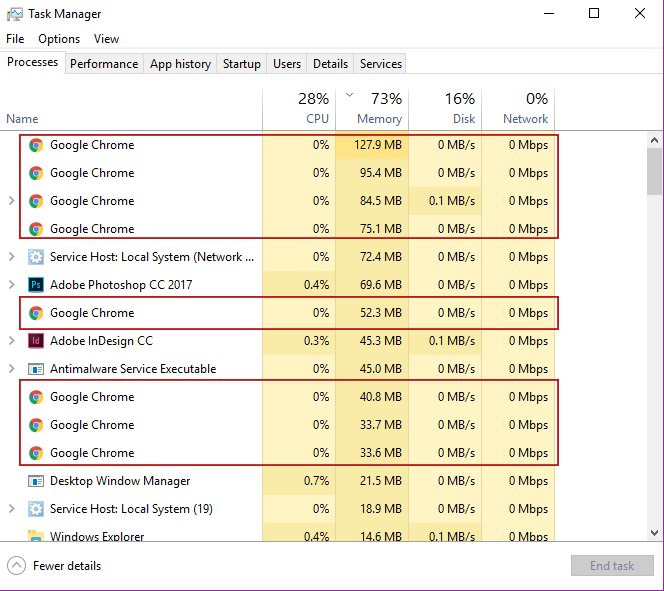This screenshot has height=591, width=664.
Task: Sort processes by the Name column header
Action: click(131, 109)
